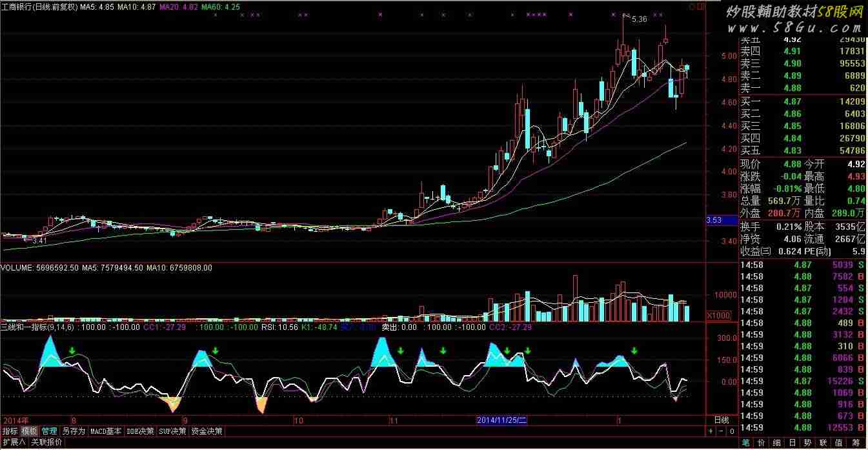Open the 指标 tab
868x450 pixels.
coord(10,431)
